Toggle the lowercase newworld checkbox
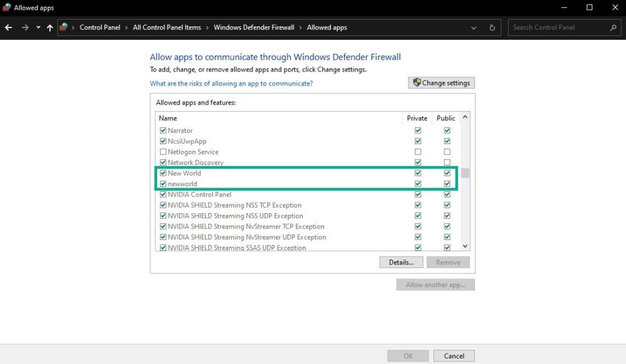Viewport: 626px width, 364px height. pos(163,184)
